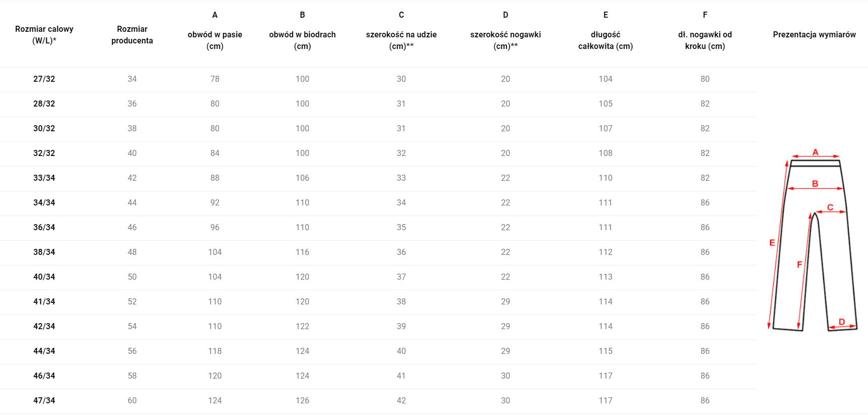Click red letter C on trousers diagram

click(830, 207)
